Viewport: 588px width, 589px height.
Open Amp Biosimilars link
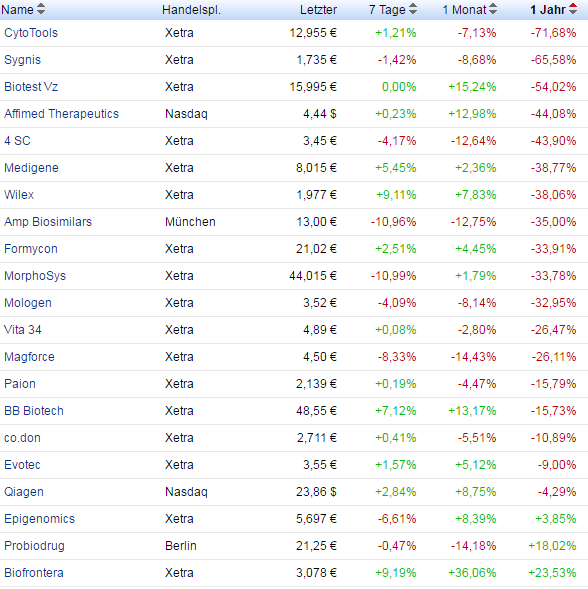pyautogui.click(x=48, y=222)
